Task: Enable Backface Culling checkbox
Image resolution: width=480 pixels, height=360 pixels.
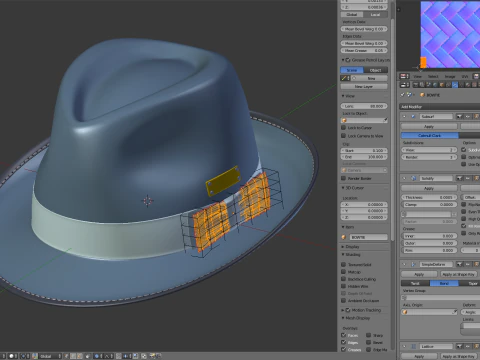Action: point(343,279)
